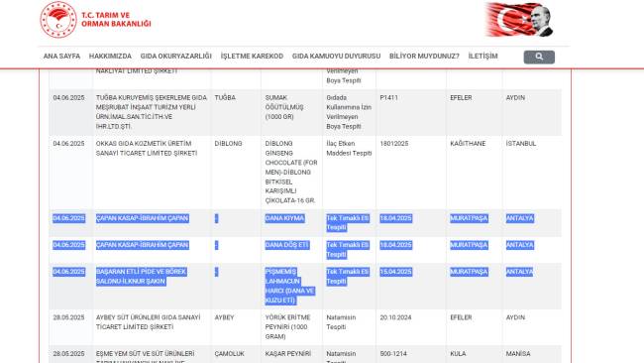
Task: Open the İLETİŞİM menu item
Action: point(483,56)
